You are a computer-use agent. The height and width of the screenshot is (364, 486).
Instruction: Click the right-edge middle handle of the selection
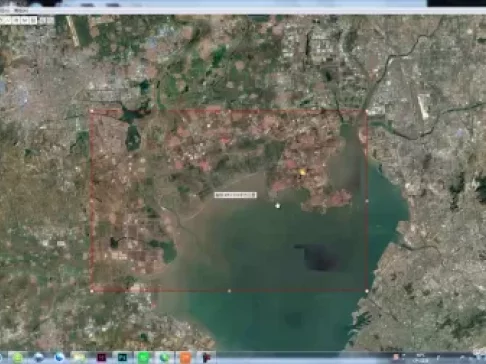[367, 201]
